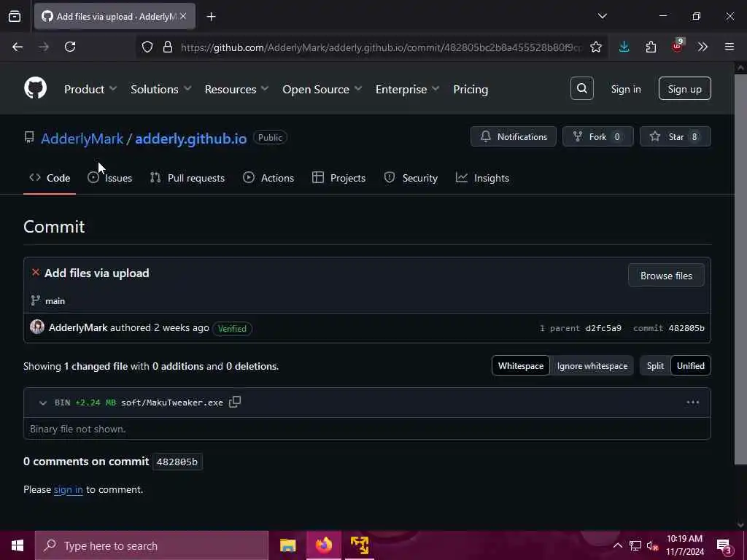Expand the Enterprise menu

[x=407, y=89]
